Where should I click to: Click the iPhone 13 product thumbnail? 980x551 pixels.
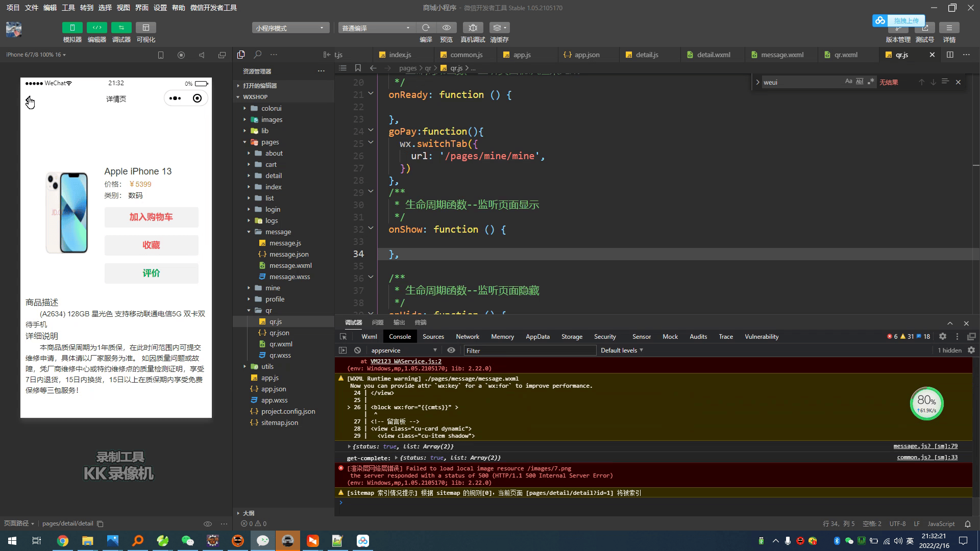(x=67, y=212)
